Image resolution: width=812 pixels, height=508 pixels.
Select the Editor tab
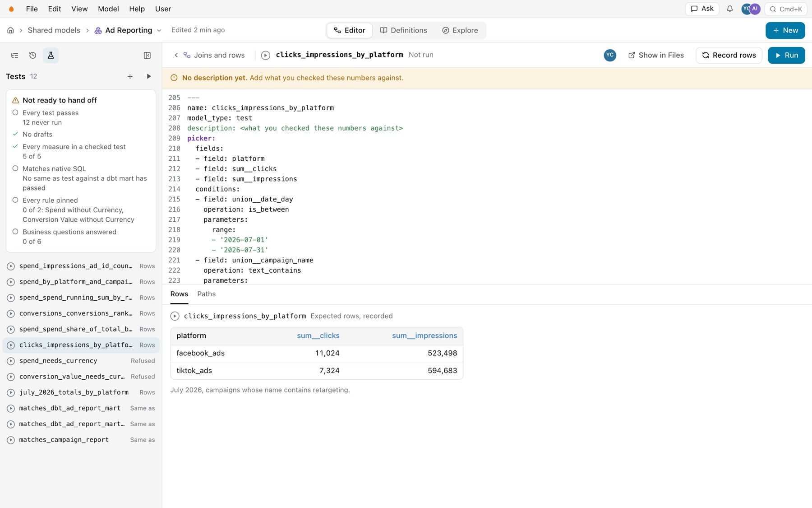coord(350,30)
